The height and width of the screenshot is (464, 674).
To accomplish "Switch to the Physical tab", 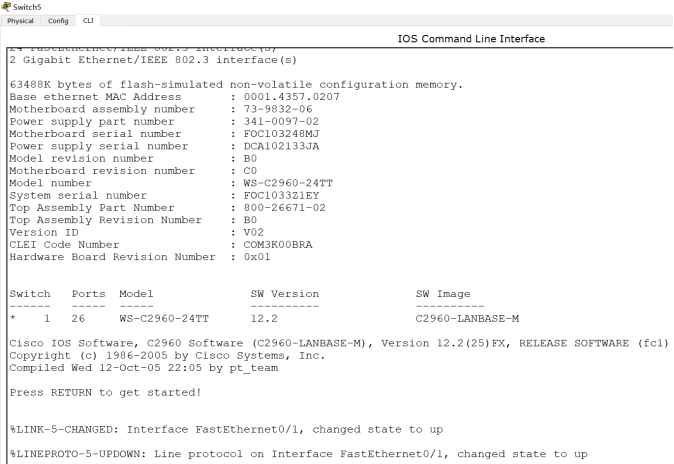I will [20, 21].
